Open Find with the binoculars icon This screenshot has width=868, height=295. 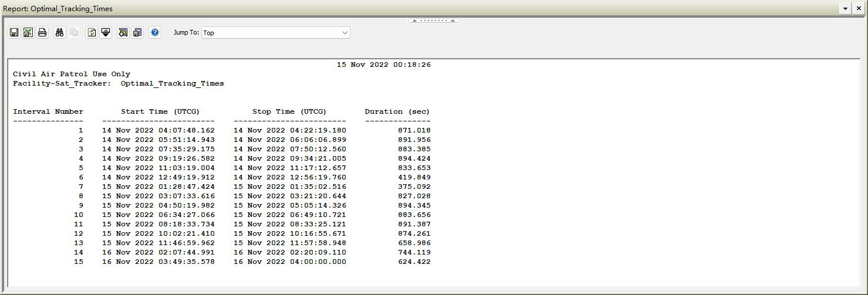59,33
